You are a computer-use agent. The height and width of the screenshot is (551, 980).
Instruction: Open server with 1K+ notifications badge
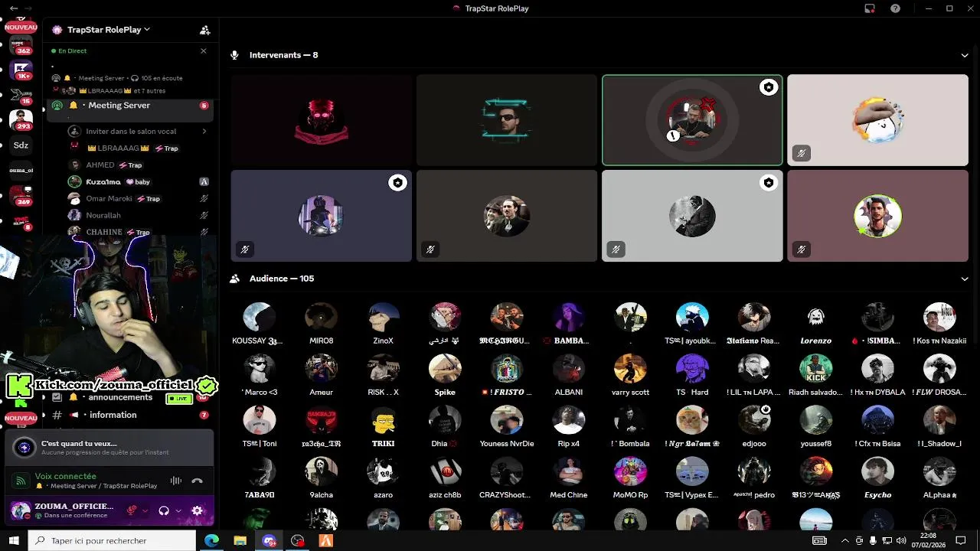tap(21, 70)
